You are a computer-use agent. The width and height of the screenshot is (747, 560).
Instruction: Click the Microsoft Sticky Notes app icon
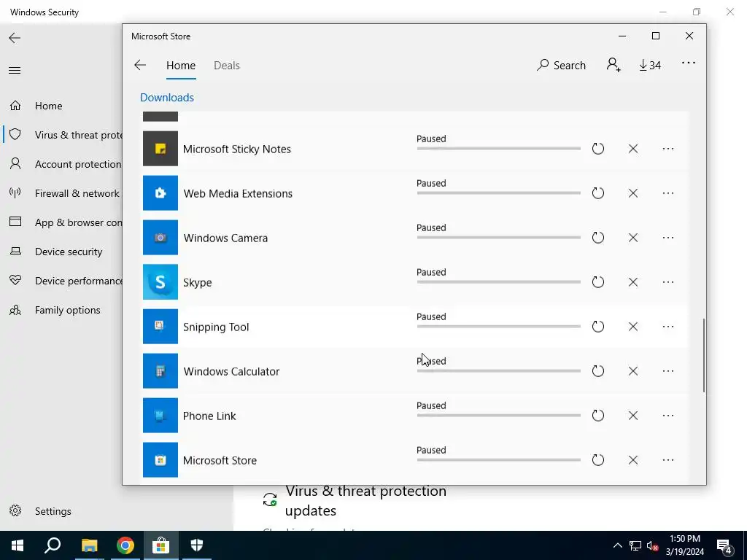(160, 149)
